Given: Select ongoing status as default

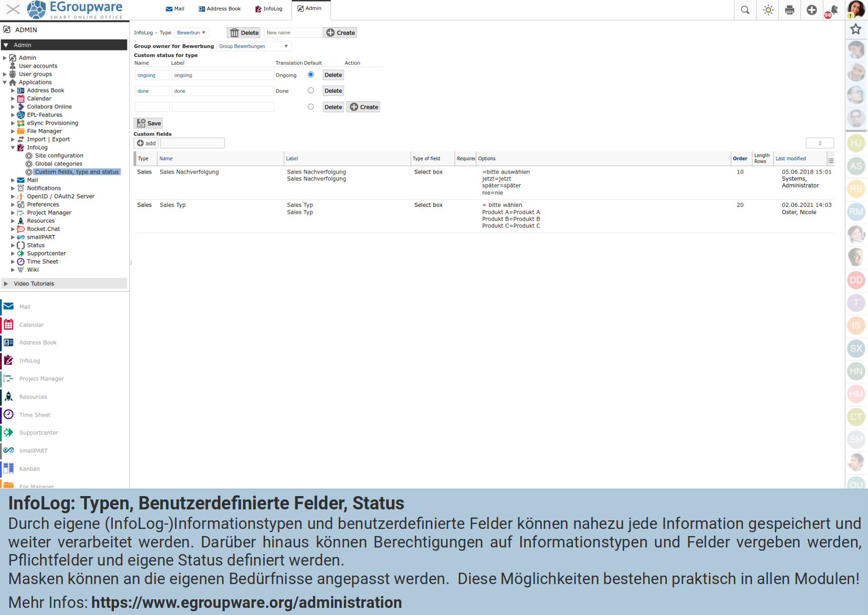Looking at the screenshot, I should [311, 75].
